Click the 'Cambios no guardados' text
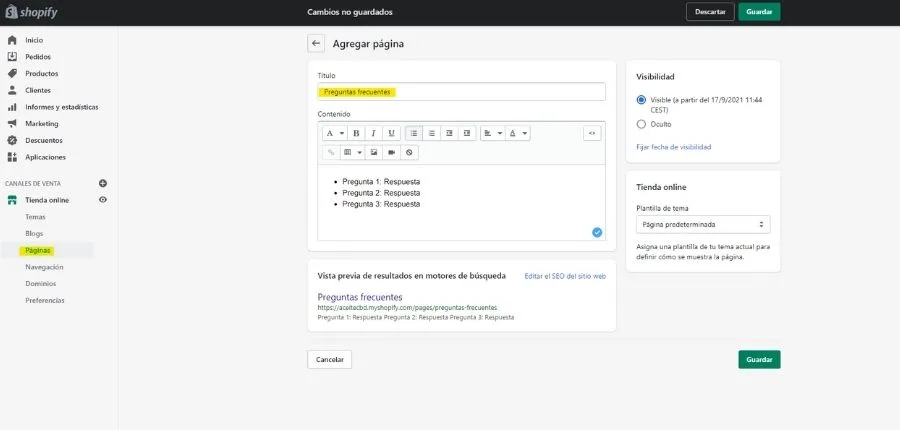This screenshot has width=900, height=430. 350,12
